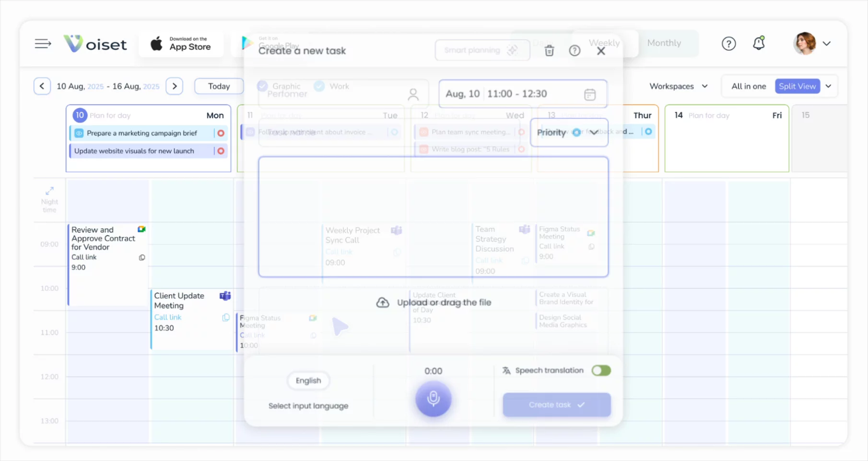Open the navigation hamburger menu

(43, 43)
